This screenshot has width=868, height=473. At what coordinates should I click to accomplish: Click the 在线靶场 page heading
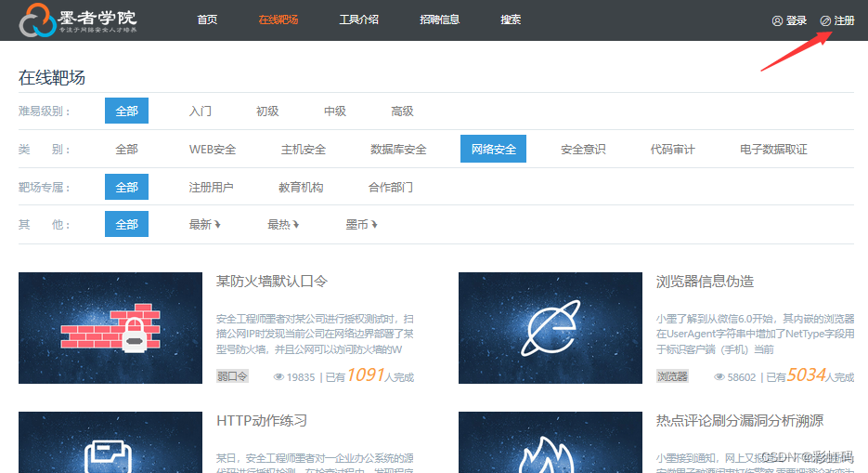[x=51, y=77]
